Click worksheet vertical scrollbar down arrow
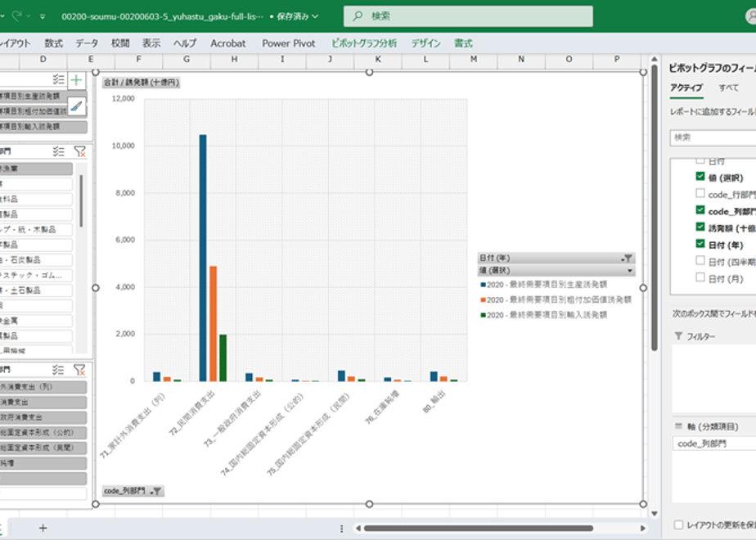 click(655, 514)
